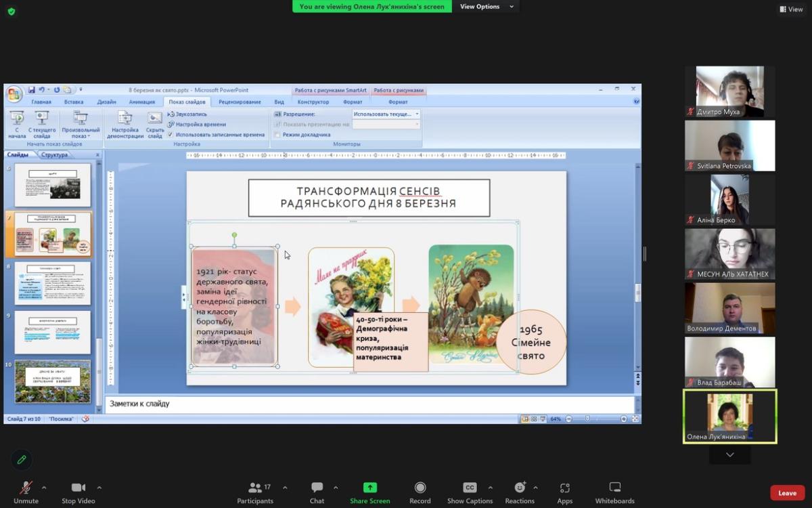Open the Анимация ribbon tab

(x=142, y=102)
